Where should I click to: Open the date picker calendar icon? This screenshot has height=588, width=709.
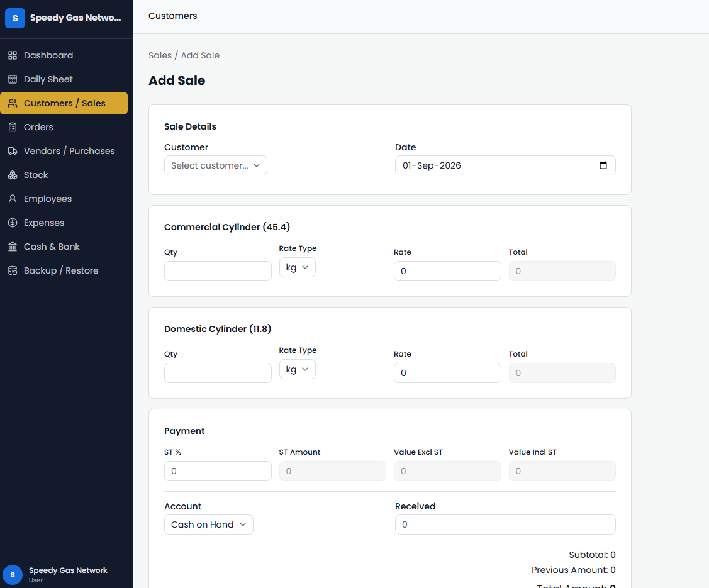click(x=603, y=165)
